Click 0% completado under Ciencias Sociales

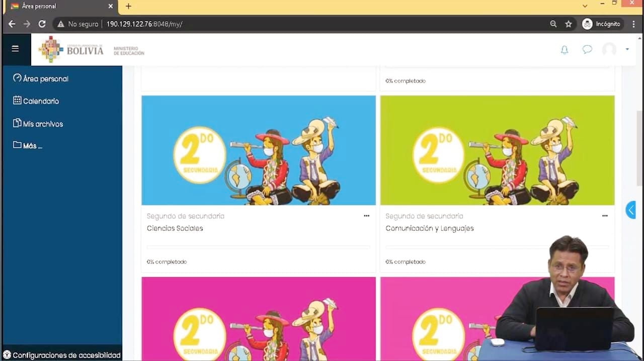tap(167, 262)
